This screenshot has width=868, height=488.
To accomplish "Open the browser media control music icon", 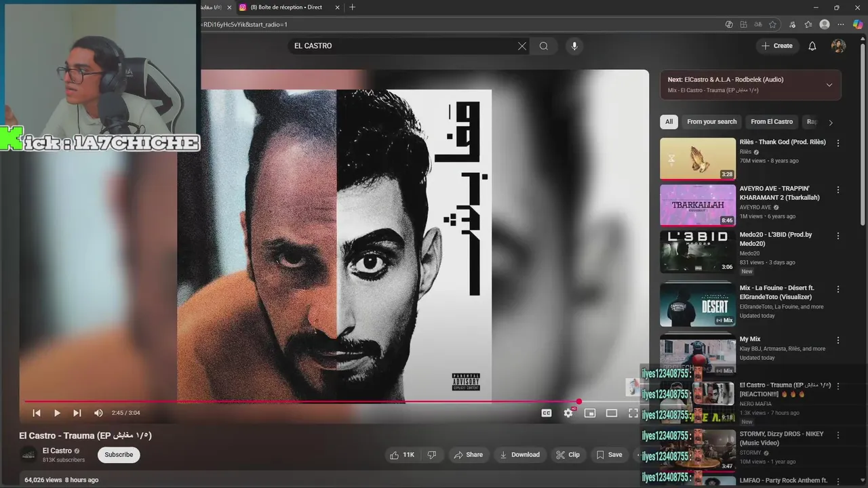I will coord(792,24).
